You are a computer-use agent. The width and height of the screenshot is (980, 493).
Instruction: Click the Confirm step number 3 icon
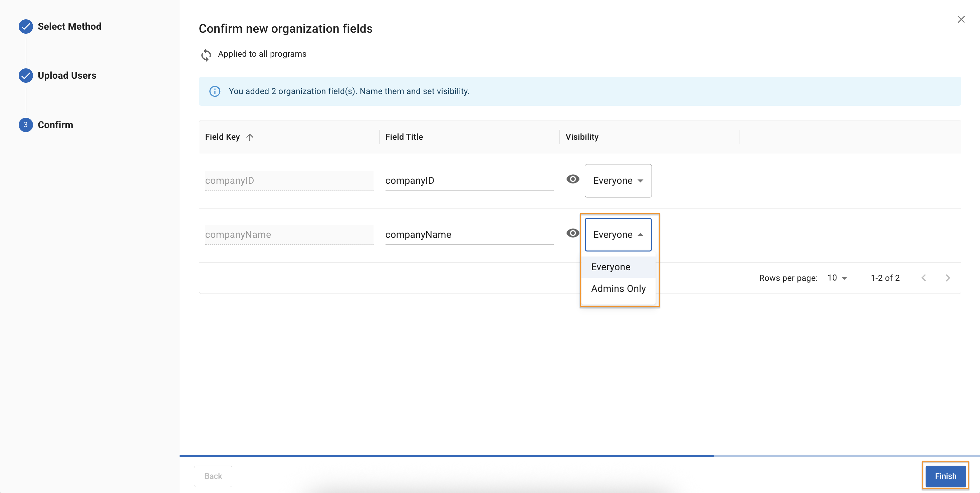(x=25, y=125)
